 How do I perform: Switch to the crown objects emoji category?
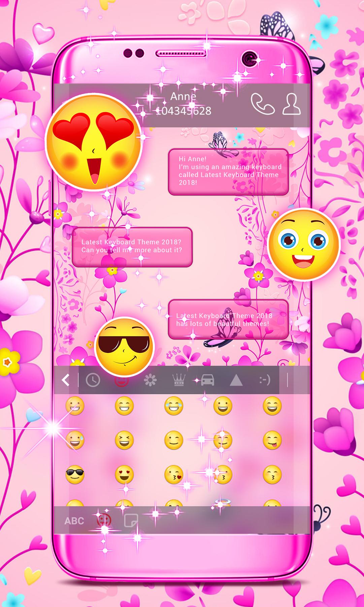(179, 380)
